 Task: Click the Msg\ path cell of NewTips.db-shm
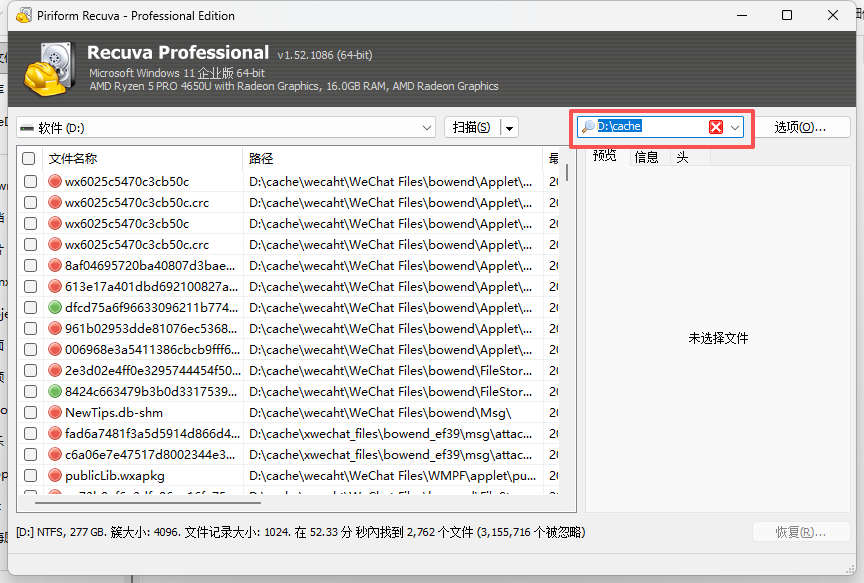pos(380,413)
